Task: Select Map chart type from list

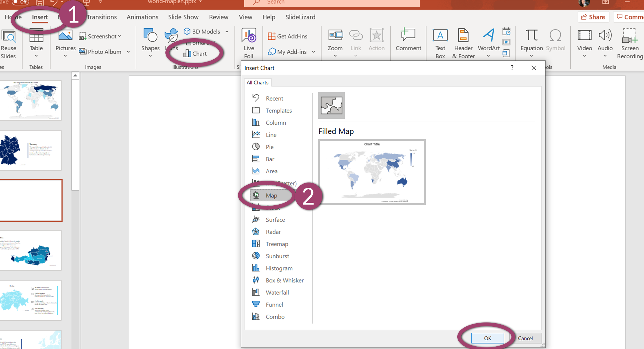Action: click(x=271, y=195)
